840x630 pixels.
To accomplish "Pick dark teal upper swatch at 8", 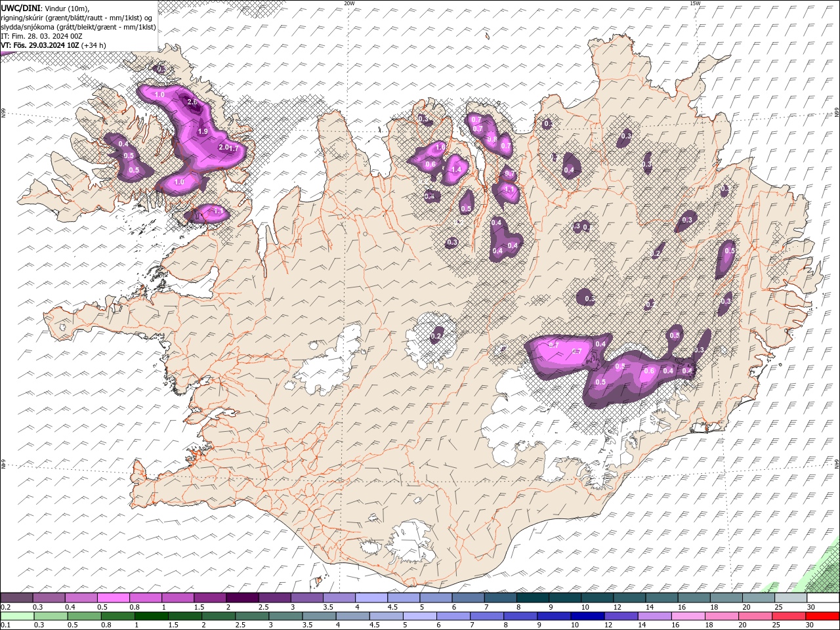I will coord(532,598).
